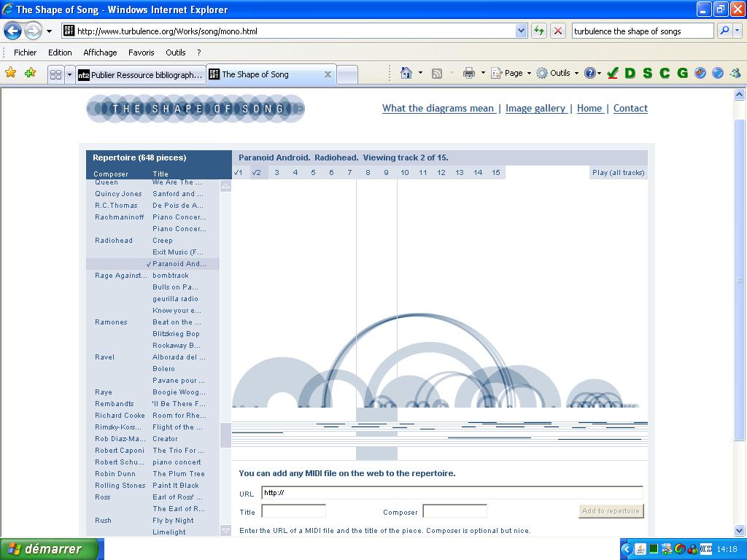Open recent pages dropdown beside Forward button
Viewport: 747px width, 560px height.
(x=49, y=31)
